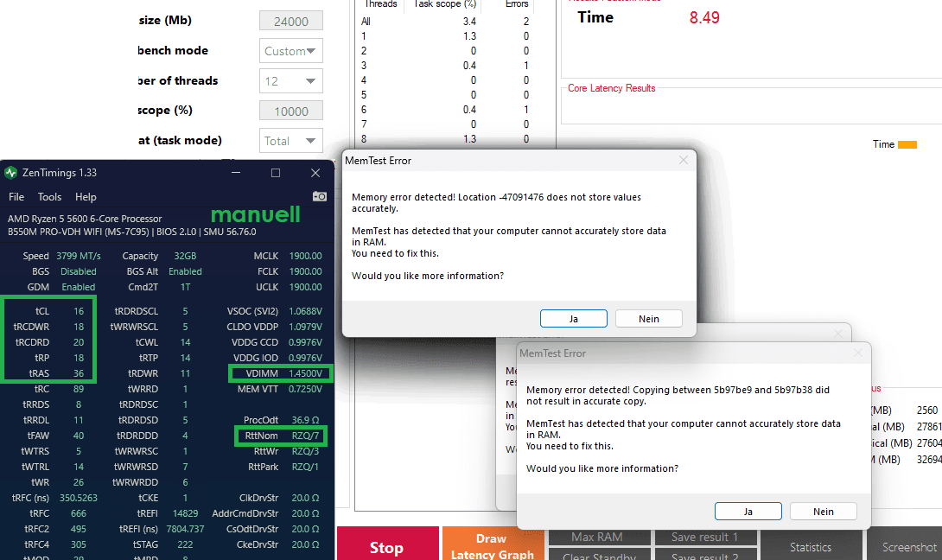Viewport: 942px width, 560px height.
Task: Click Ja in the copying error dialog
Action: pos(748,512)
